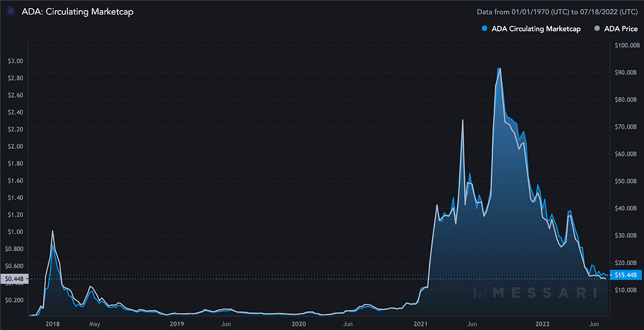This screenshot has width=644, height=330.
Task: Click the 2022 label on the time axis
Action: [x=543, y=324]
